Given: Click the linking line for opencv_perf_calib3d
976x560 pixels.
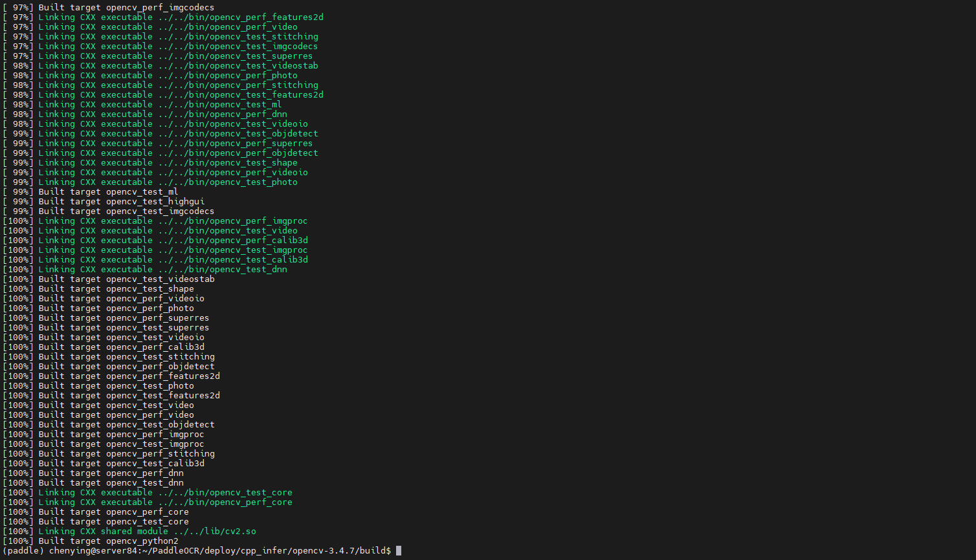Looking at the screenshot, I should pos(155,241).
